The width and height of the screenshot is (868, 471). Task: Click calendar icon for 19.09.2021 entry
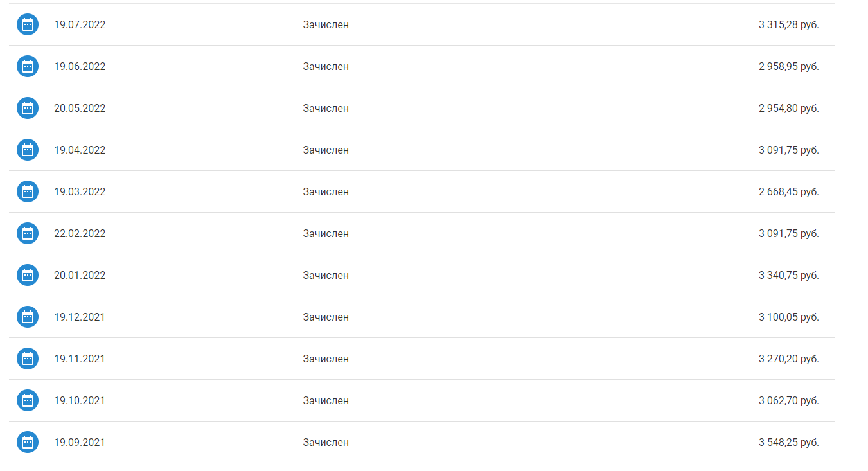point(28,442)
